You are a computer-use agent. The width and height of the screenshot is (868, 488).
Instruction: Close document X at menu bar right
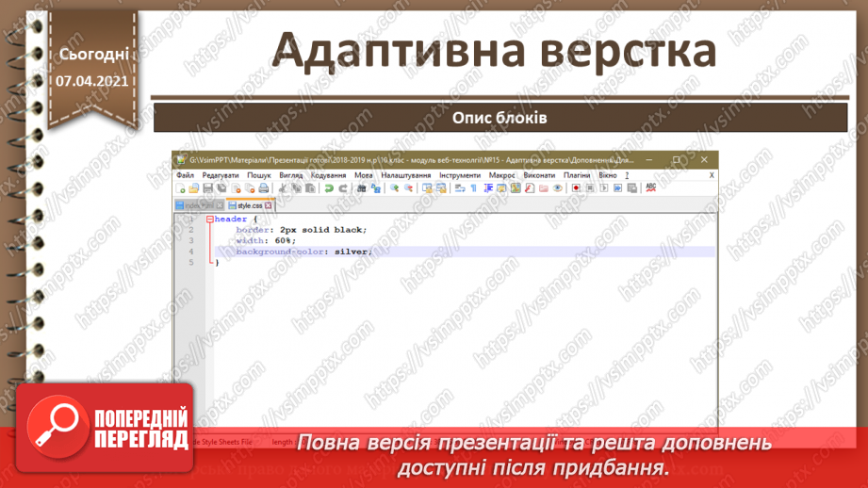click(x=712, y=175)
